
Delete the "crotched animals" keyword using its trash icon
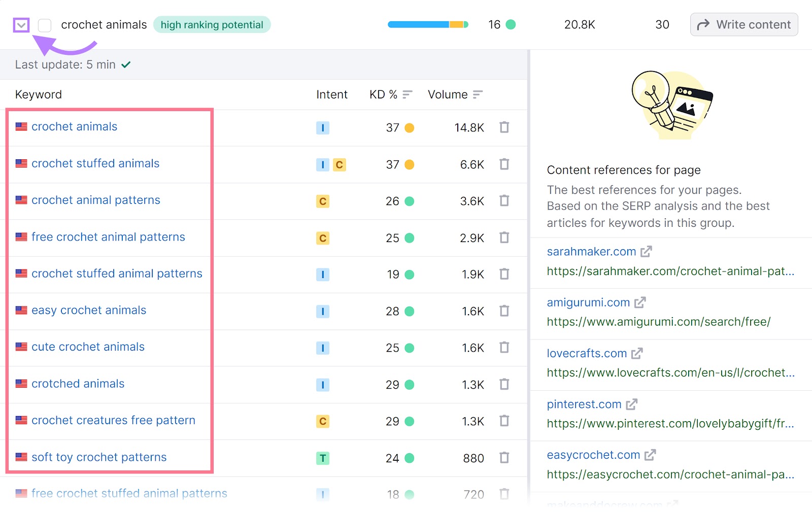coord(504,385)
